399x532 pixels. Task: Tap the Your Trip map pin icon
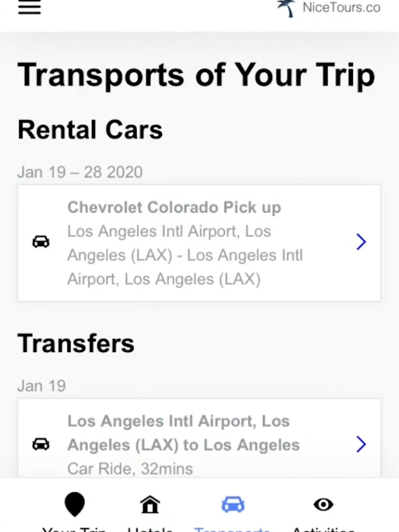pos(75,504)
